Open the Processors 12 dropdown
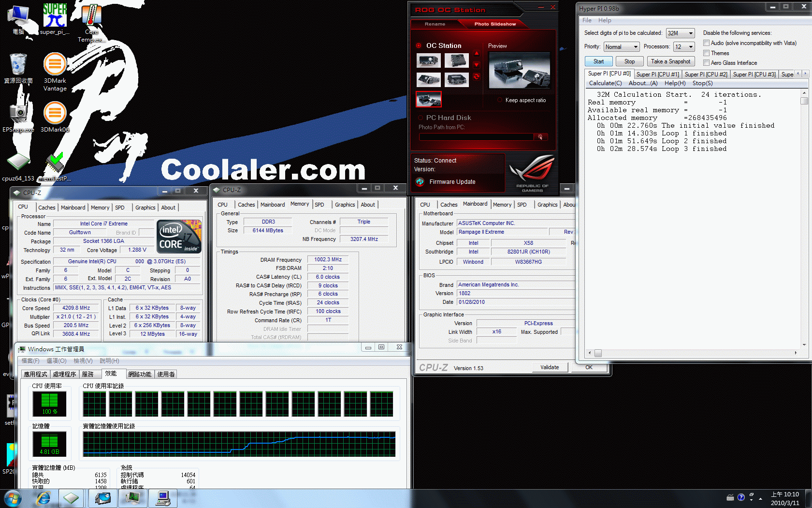This screenshot has width=812, height=508. coord(684,47)
